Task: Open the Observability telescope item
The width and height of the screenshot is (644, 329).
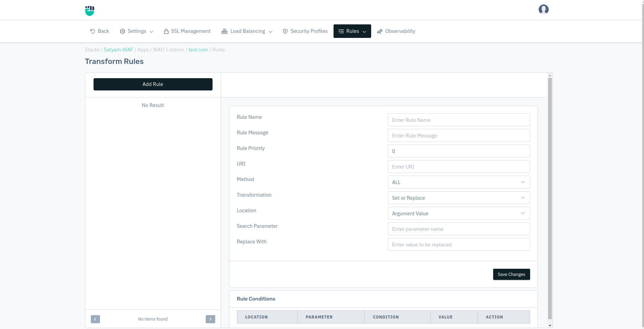Action: coord(396,31)
